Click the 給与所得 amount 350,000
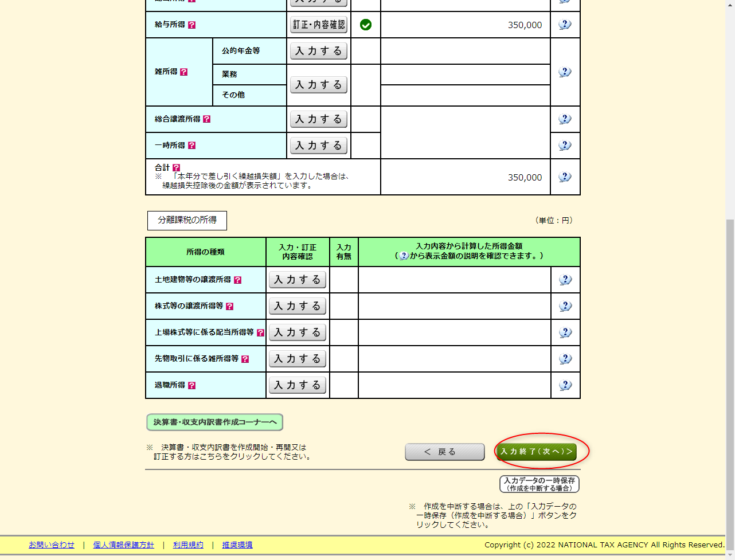The height and width of the screenshot is (560, 735). [525, 25]
